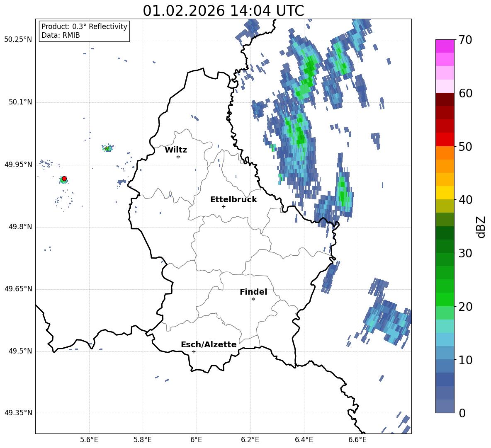Click the 49.95°N latitude label

coord(18,165)
